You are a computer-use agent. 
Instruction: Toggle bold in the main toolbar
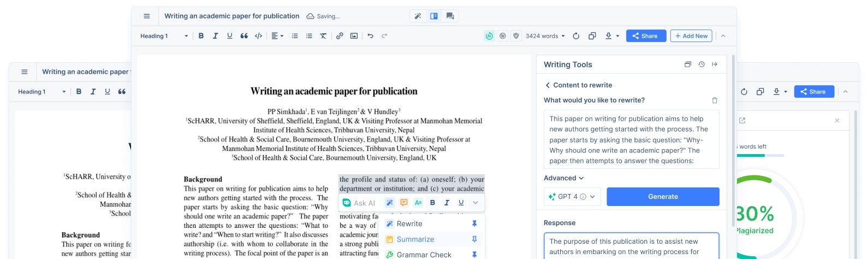(201, 36)
